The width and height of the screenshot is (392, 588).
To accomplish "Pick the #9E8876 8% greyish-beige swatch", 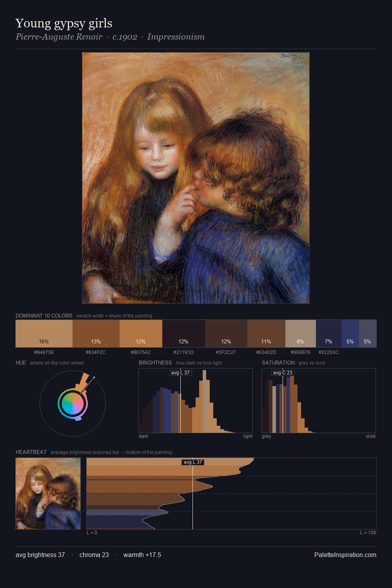I will pos(301,334).
